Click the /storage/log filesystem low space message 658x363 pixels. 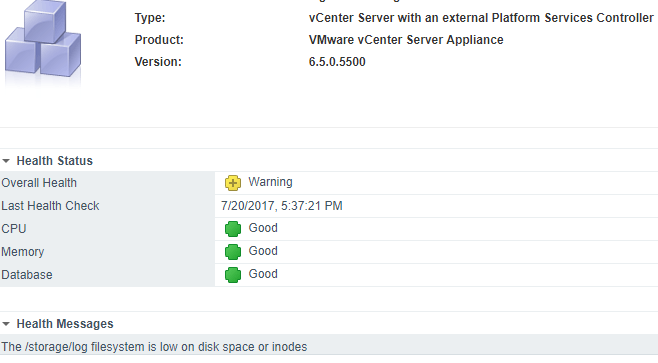(x=154, y=347)
